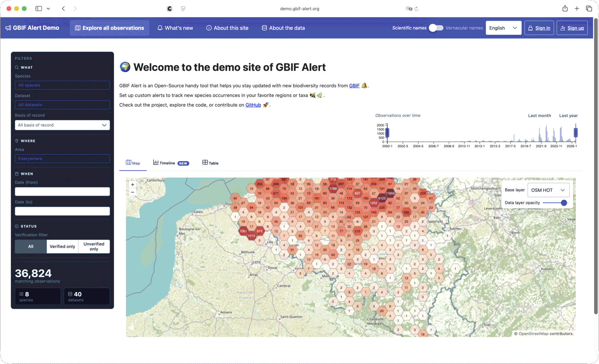This screenshot has width=599, height=364.
Task: Click the 40 datasets count box
Action: (87, 296)
